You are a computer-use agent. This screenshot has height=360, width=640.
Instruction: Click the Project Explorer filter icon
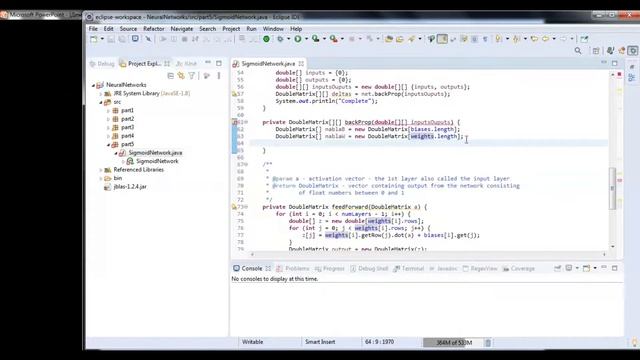191,76
